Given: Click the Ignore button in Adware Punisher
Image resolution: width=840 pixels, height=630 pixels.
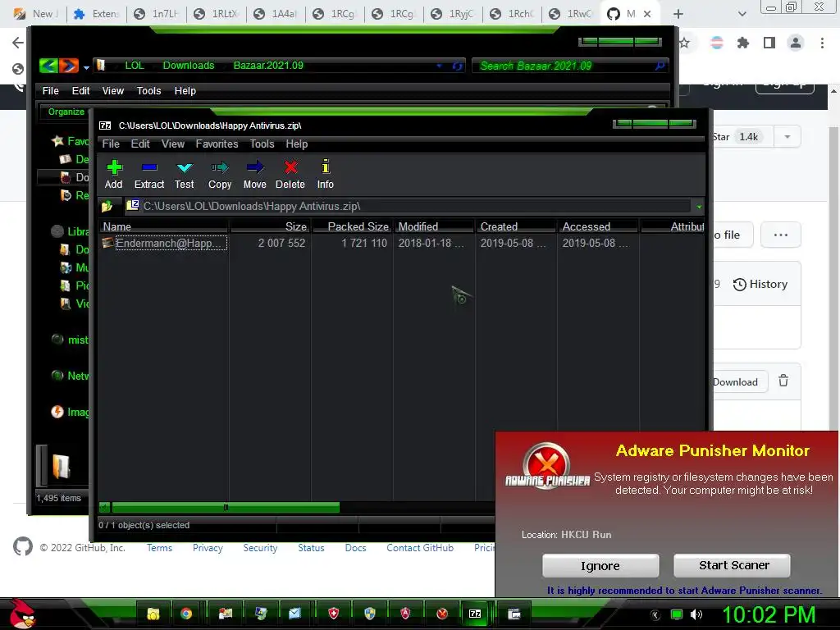Looking at the screenshot, I should 600,566.
